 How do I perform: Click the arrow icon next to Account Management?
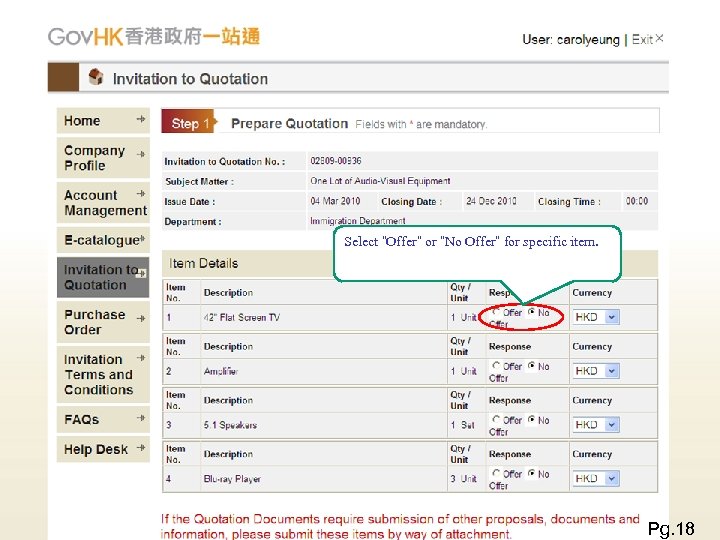tap(141, 194)
